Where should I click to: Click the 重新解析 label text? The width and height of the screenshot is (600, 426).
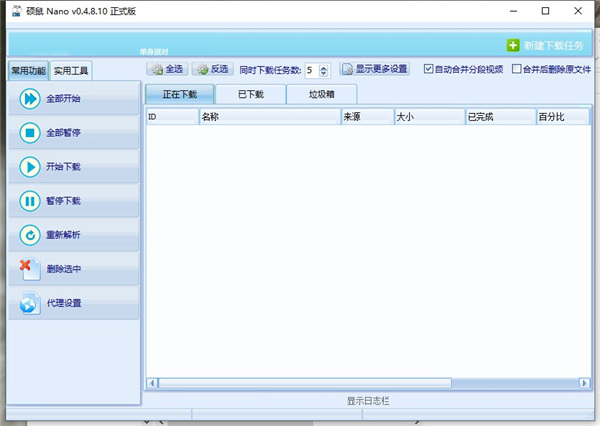point(63,235)
